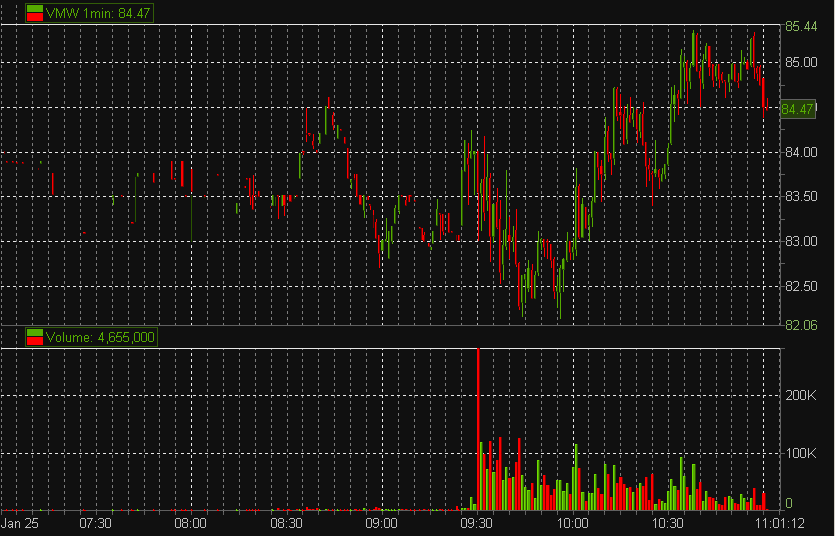The image size is (835, 536).
Task: Click the 07:30 time axis label
Action: 95,523
